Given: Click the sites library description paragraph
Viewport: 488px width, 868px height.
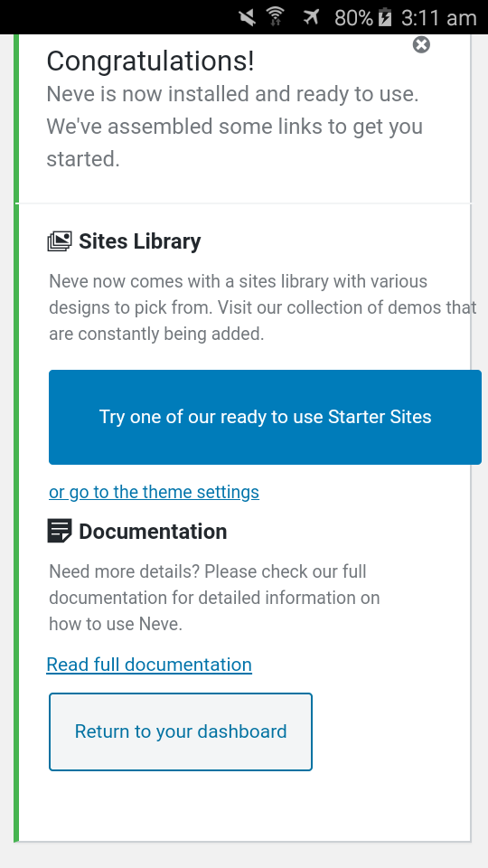Looking at the screenshot, I should (x=263, y=307).
